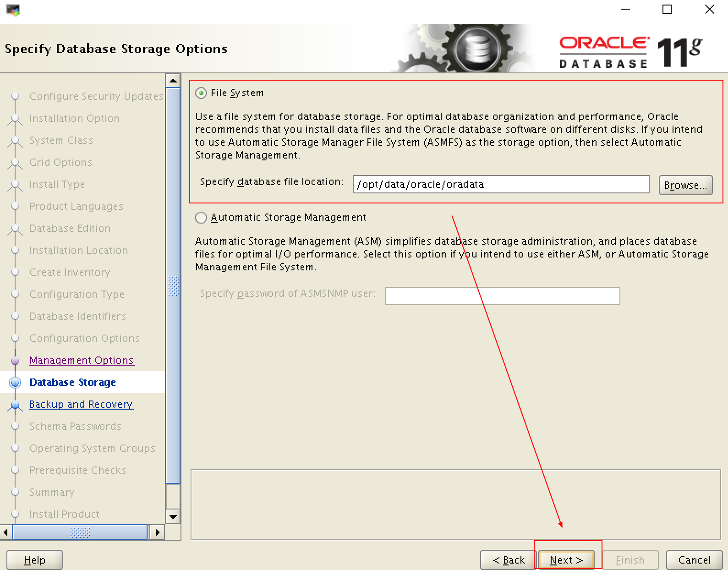The width and height of the screenshot is (728, 570).
Task: Click the Backup and Recovery step marker
Action: pos(16,405)
